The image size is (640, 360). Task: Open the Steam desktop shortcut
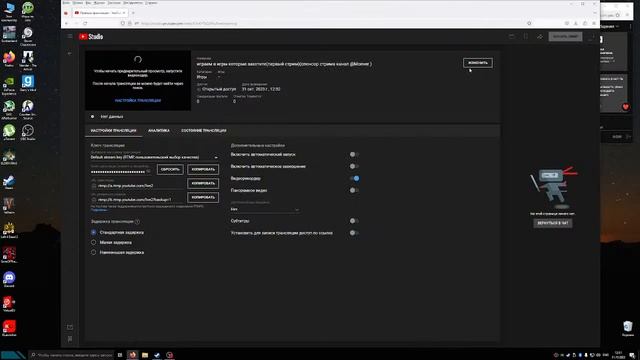point(9,181)
